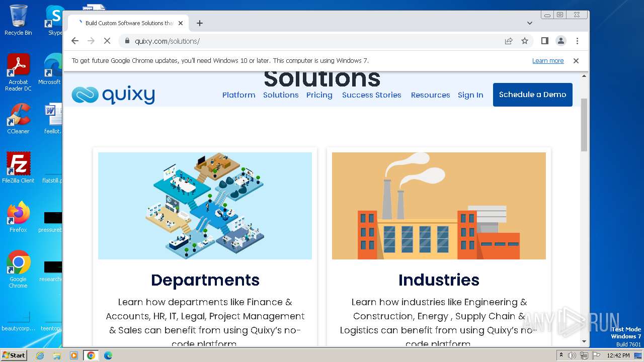Open the Success Stories menu item
Viewport: 644px width, 362px height.
[372, 95]
